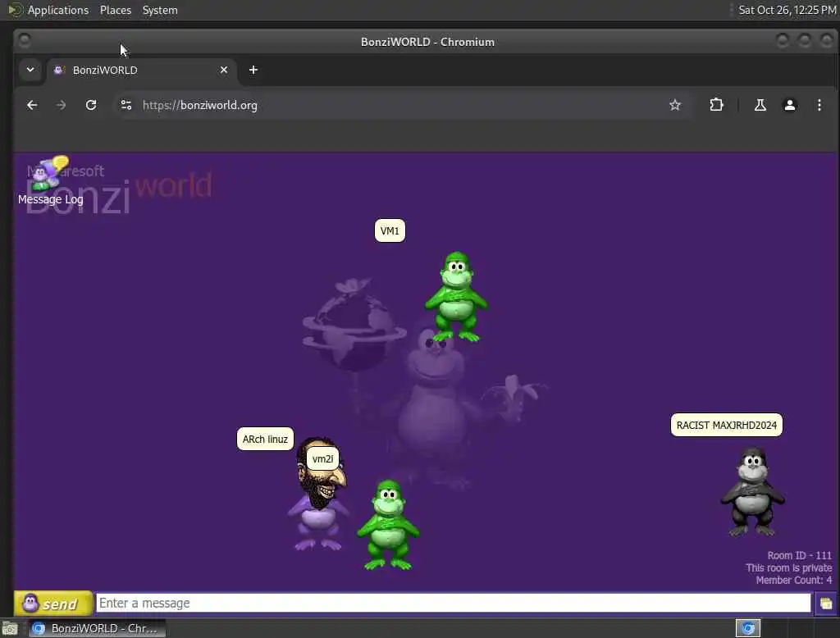Image resolution: width=840 pixels, height=638 pixels.
Task: Open the Places menu
Action: point(116,10)
